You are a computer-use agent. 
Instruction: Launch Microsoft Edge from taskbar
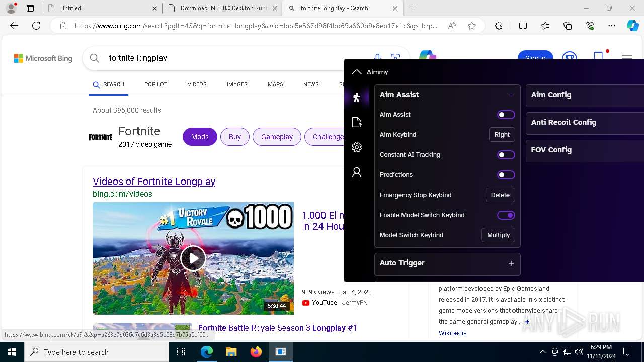(207, 352)
